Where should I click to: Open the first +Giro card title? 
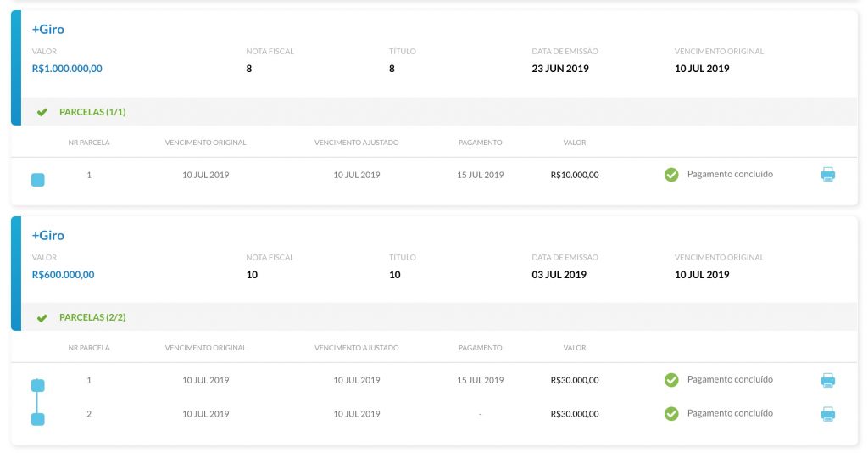pos(48,30)
